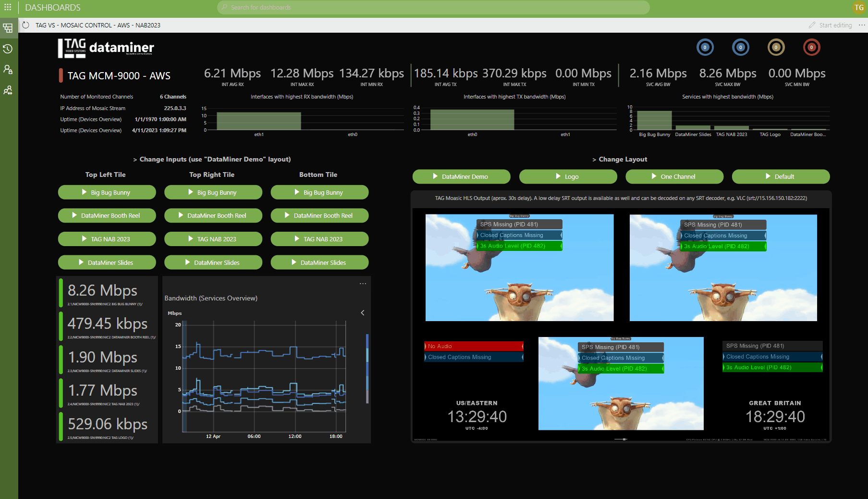This screenshot has width=868, height=499.
Task: Open the Bandwidth chart three-dot menu
Action: click(x=363, y=284)
